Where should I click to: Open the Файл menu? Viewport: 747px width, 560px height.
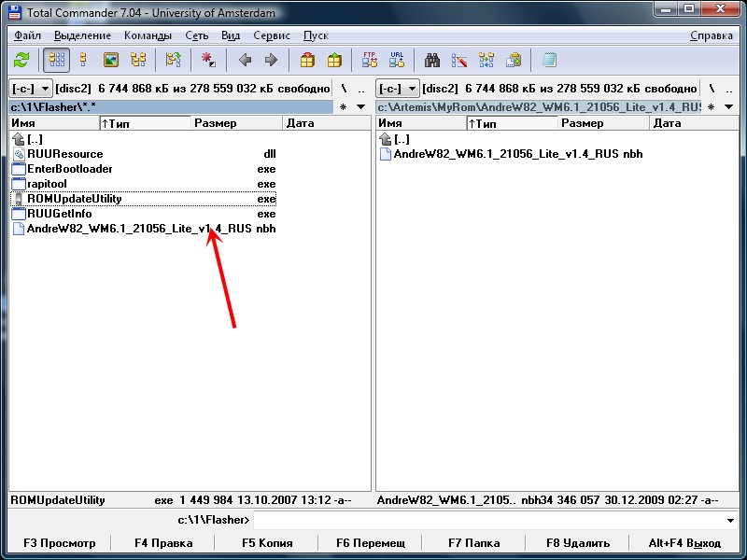(27, 35)
